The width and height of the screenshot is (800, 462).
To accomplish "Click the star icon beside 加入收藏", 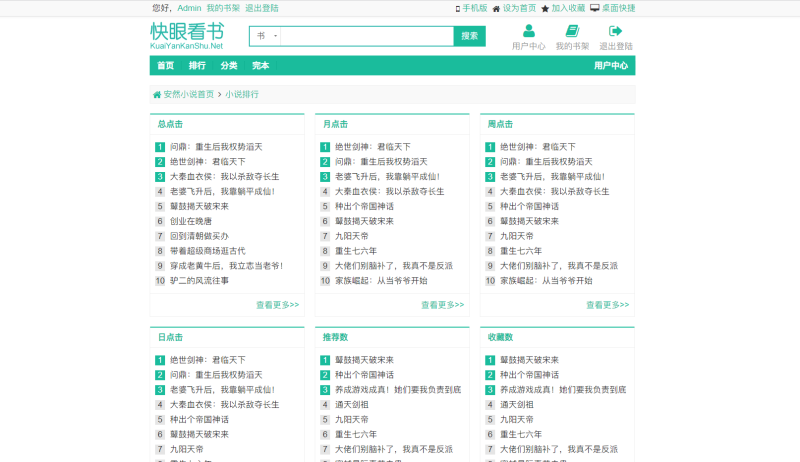I will tap(545, 9).
